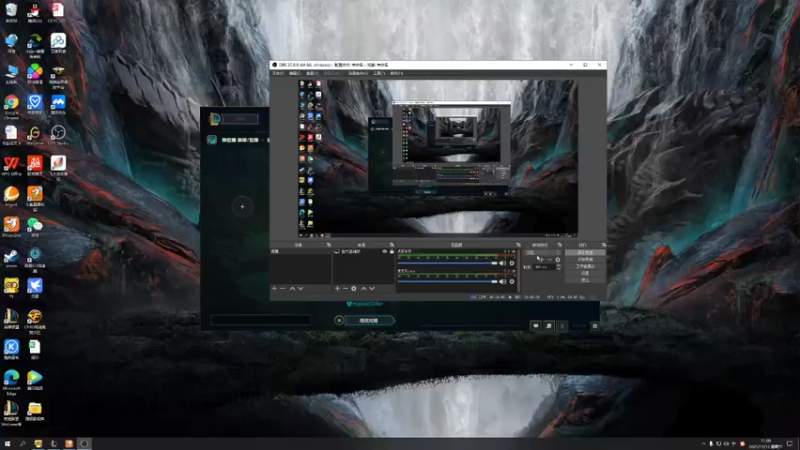Open taskbar search magnifier
This screenshot has width=800, height=450.
[22, 444]
